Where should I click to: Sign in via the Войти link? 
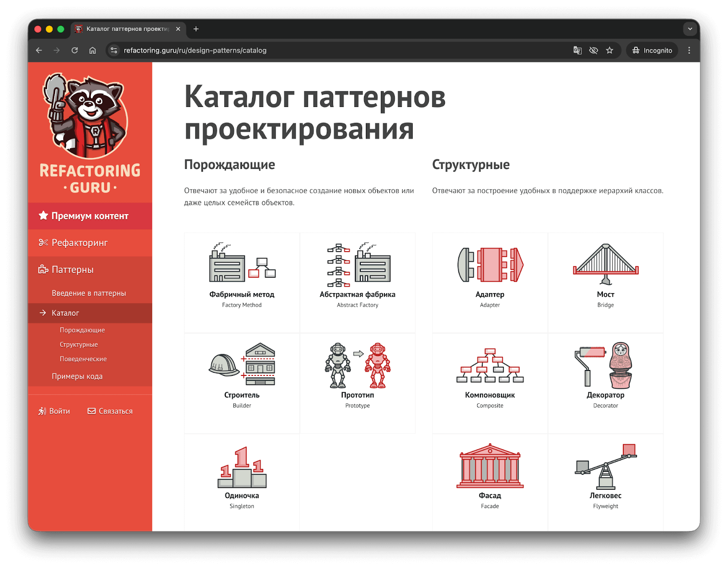pos(59,411)
